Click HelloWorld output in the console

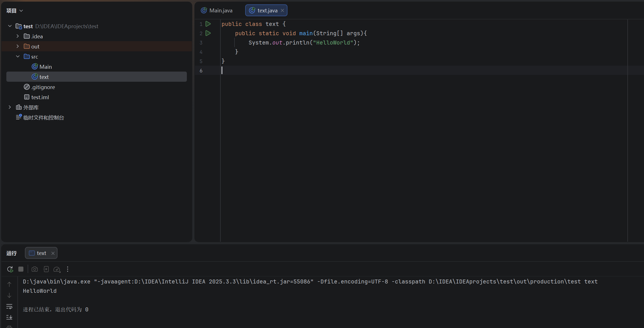click(40, 291)
